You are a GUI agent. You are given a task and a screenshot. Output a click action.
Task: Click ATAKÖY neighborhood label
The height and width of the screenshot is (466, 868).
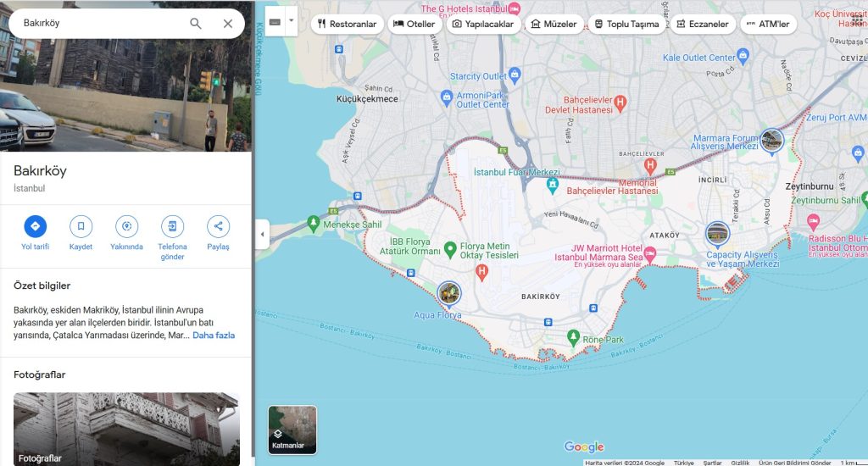(x=665, y=236)
